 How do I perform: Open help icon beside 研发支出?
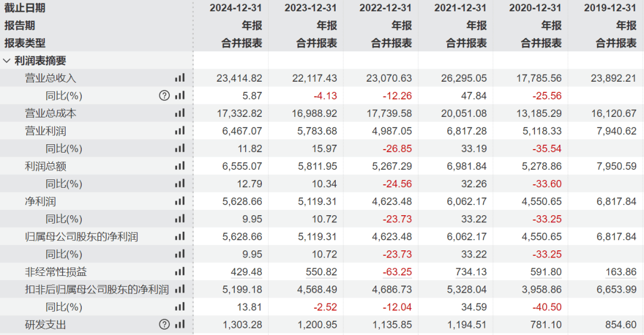coord(165,325)
